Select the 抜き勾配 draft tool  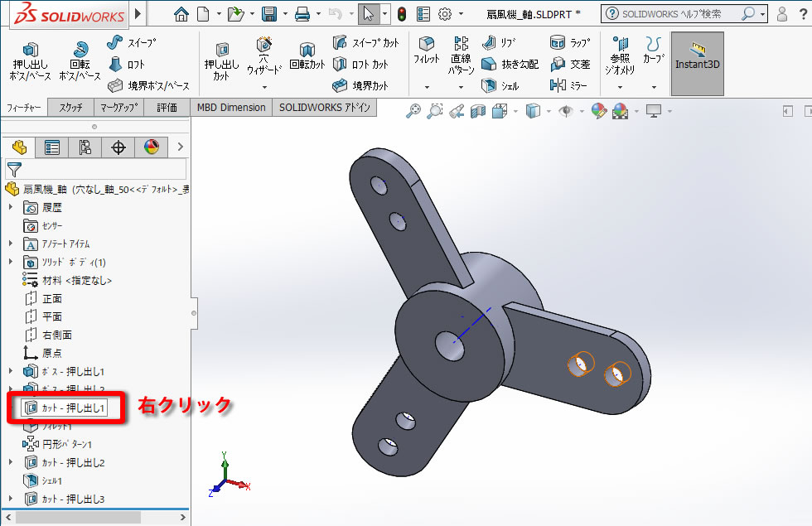510,65
